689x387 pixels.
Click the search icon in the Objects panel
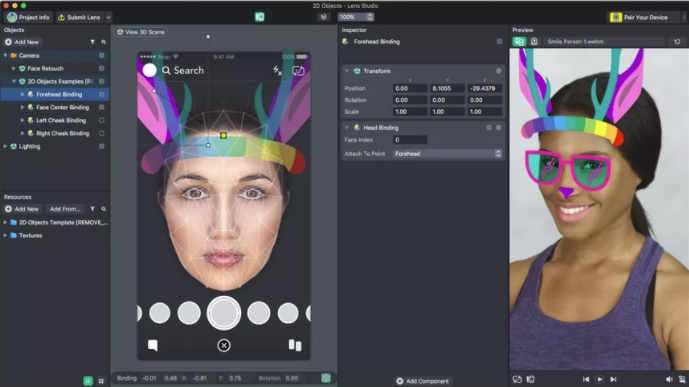[x=104, y=42]
